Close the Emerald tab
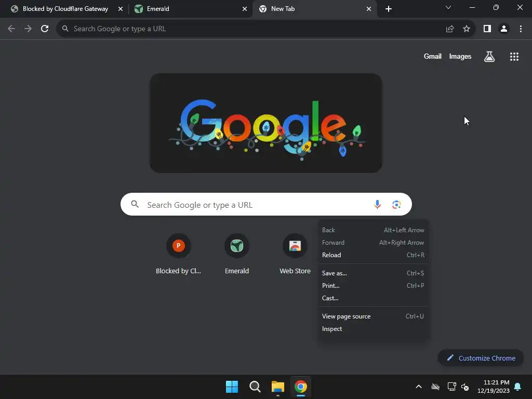Screen dimensions: 532x399 (245, 9)
